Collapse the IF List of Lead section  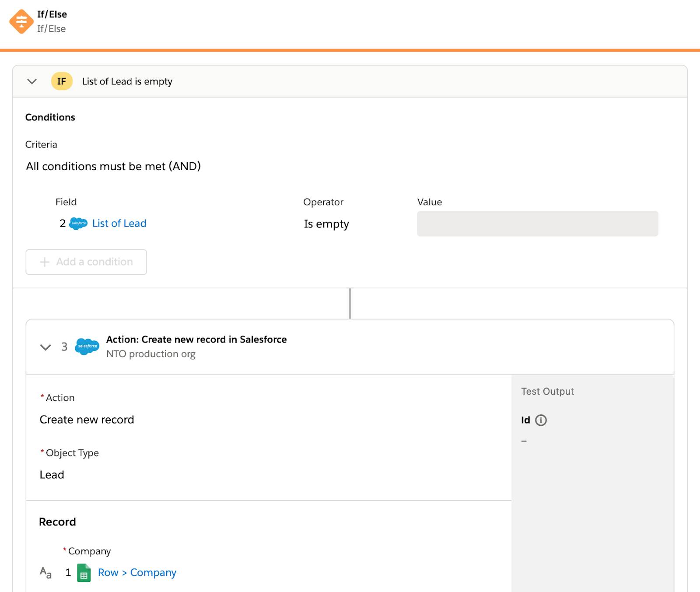pos(32,81)
